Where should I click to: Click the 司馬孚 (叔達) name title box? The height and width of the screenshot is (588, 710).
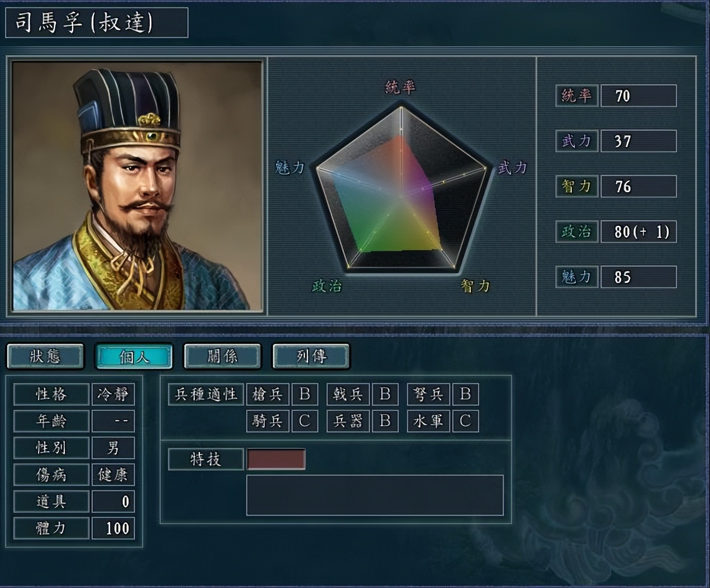click(x=97, y=23)
